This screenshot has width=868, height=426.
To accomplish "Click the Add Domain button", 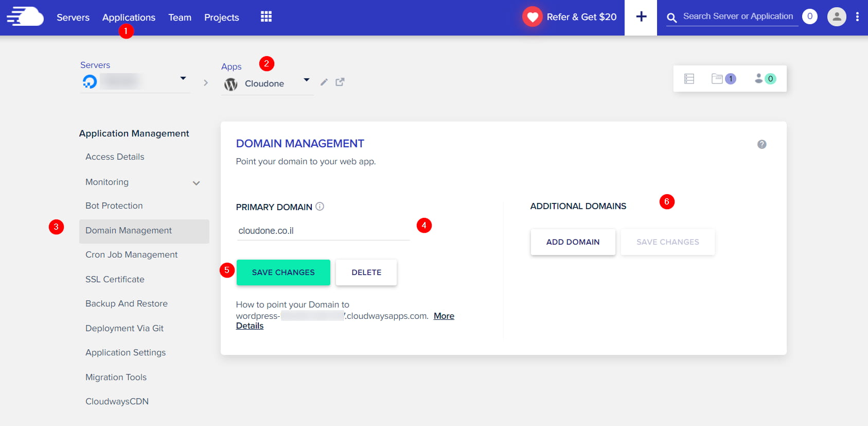I will [x=573, y=242].
